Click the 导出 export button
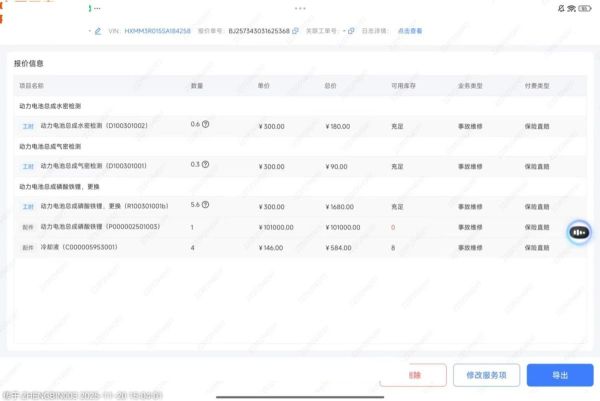Viewport: 600px width, 401px height. click(x=559, y=375)
